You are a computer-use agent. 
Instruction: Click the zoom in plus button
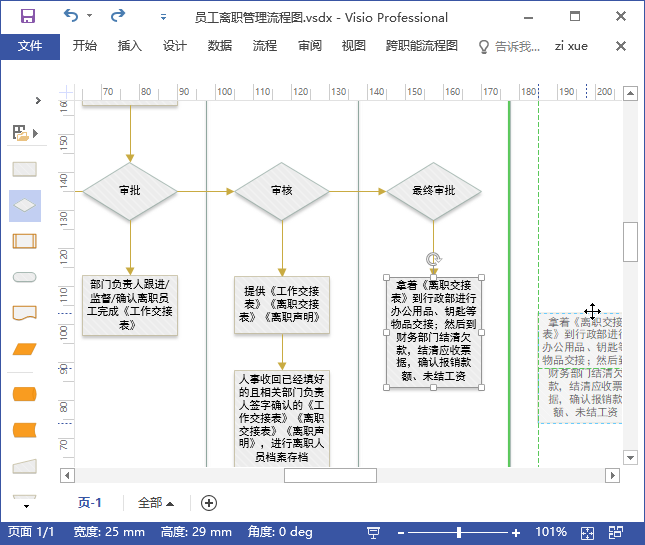(x=516, y=533)
